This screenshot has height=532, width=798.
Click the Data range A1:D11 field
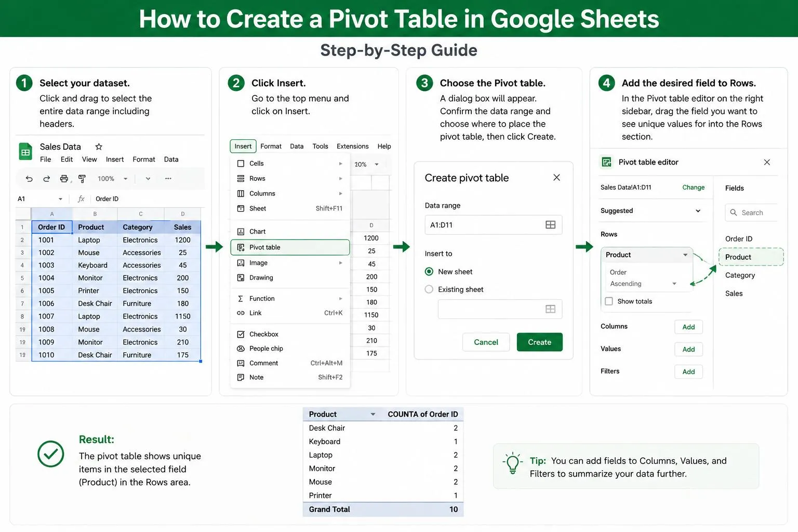point(494,225)
